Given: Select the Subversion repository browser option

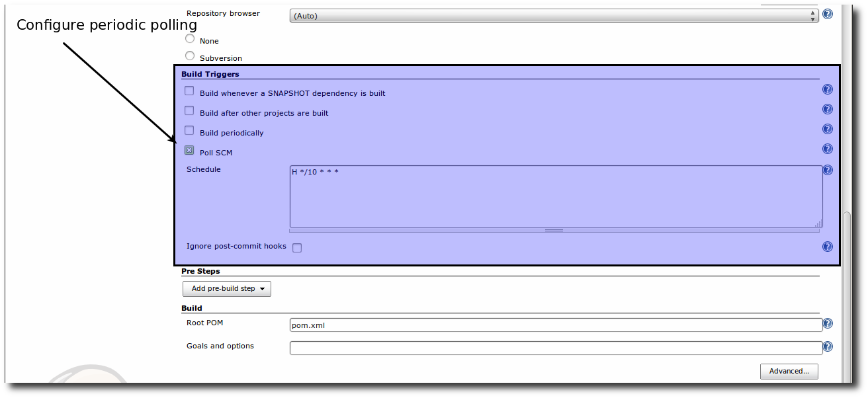Looking at the screenshot, I should [x=190, y=55].
